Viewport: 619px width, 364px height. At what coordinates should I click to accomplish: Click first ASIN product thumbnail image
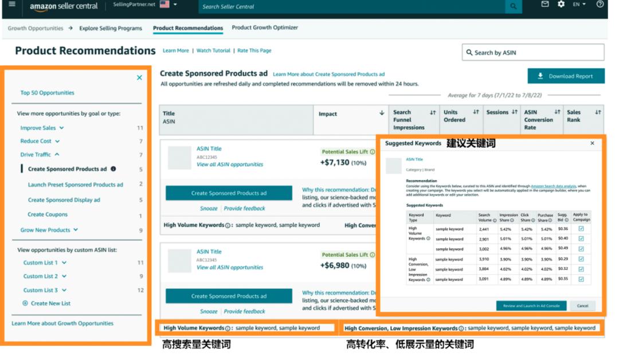(179, 158)
